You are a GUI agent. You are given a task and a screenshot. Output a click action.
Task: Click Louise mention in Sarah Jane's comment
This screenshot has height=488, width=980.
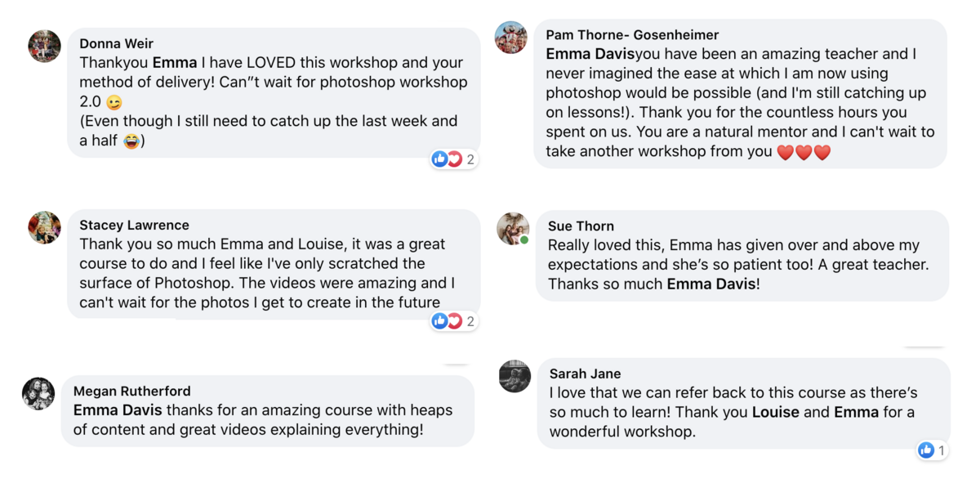pyautogui.click(x=775, y=412)
